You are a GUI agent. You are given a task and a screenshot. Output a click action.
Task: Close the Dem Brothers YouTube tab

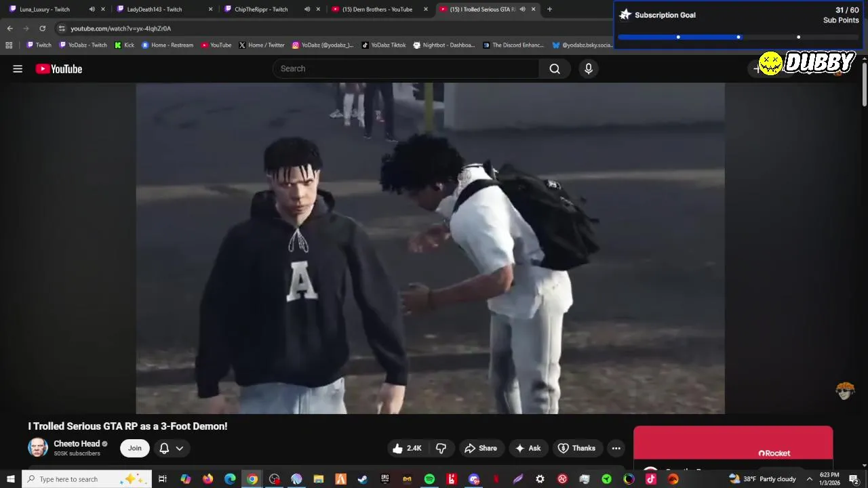pyautogui.click(x=426, y=9)
